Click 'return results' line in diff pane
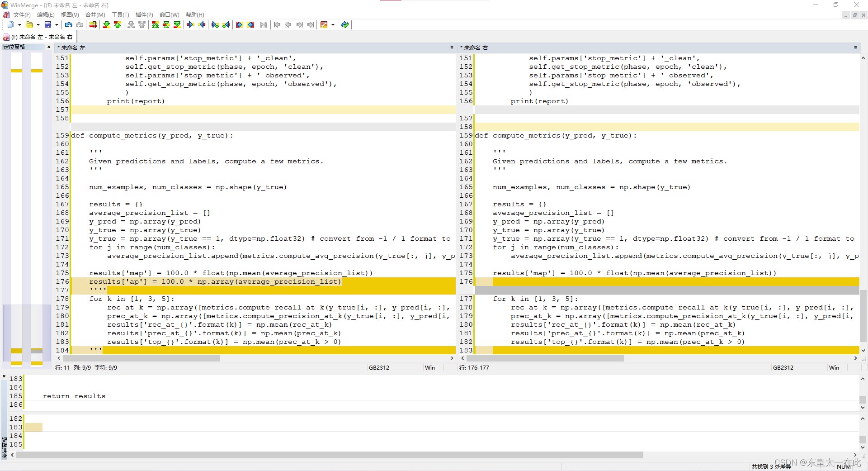This screenshot has width=868, height=471. 74,396
